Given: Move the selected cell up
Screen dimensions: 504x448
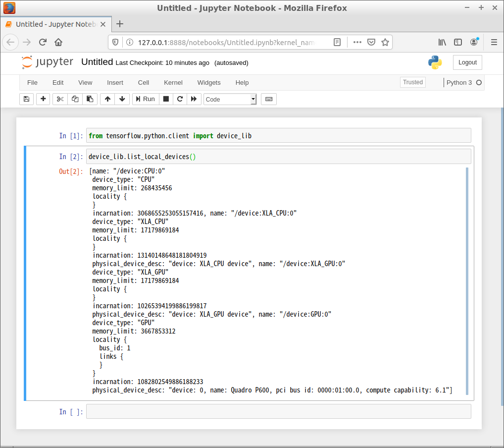Looking at the screenshot, I should (x=107, y=99).
